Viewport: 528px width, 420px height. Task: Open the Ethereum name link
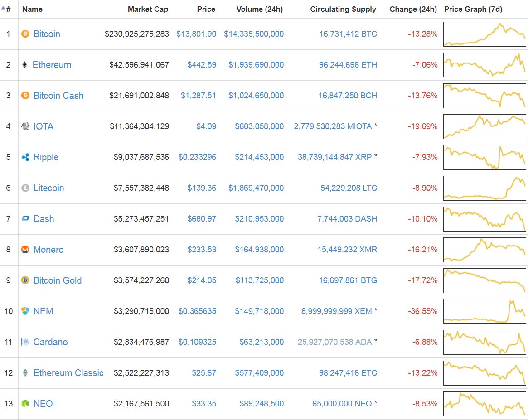click(52, 65)
